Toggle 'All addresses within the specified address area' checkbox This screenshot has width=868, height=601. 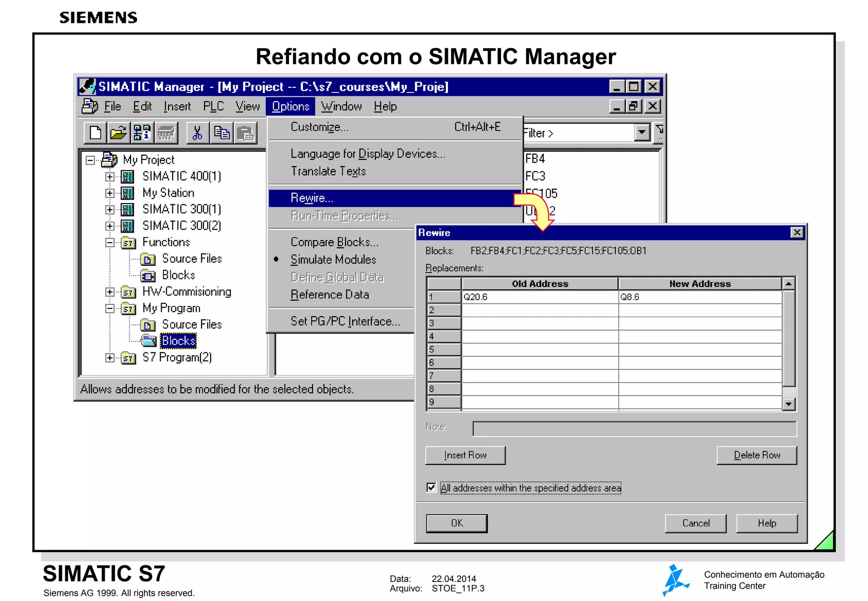click(431, 487)
